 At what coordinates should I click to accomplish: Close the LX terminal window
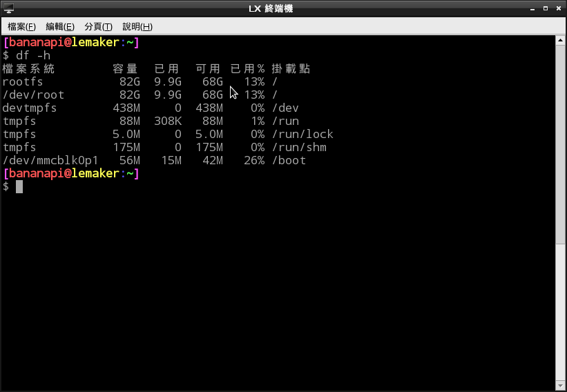558,8
